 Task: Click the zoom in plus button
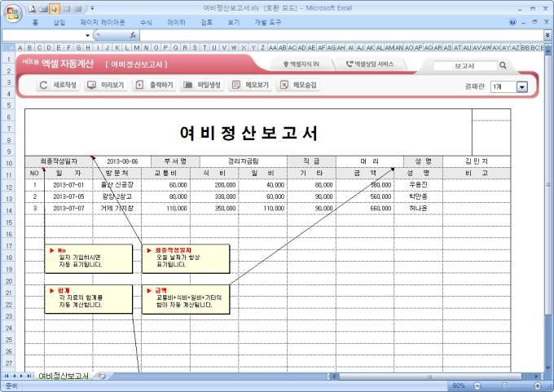click(x=538, y=385)
